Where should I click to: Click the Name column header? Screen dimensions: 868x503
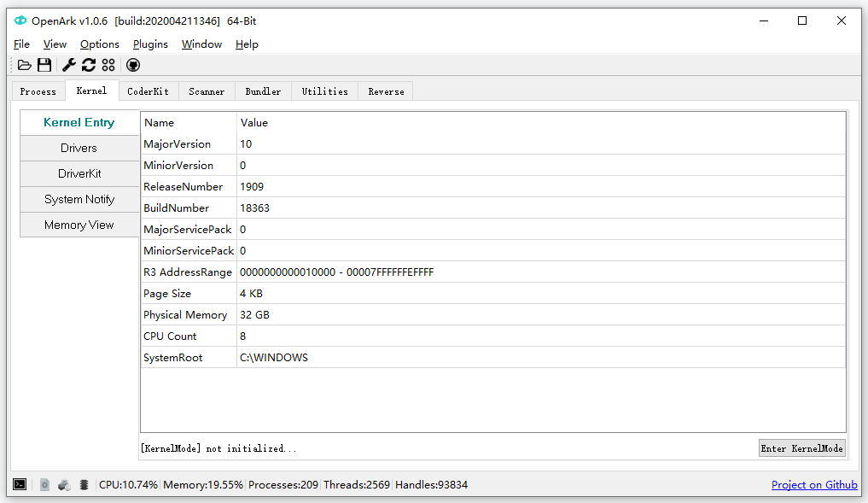pyautogui.click(x=189, y=122)
